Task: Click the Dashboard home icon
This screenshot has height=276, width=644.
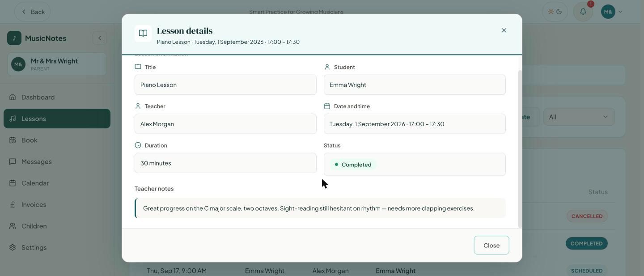Action: (13, 97)
